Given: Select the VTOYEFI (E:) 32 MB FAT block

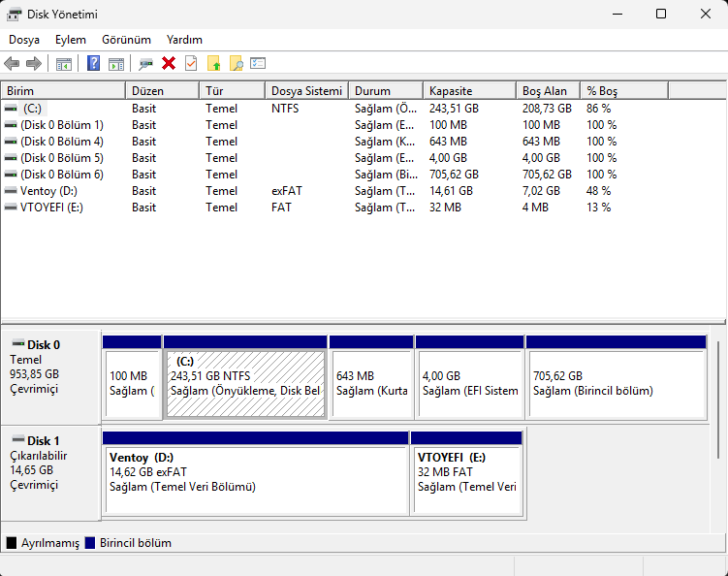Looking at the screenshot, I should pos(466,473).
